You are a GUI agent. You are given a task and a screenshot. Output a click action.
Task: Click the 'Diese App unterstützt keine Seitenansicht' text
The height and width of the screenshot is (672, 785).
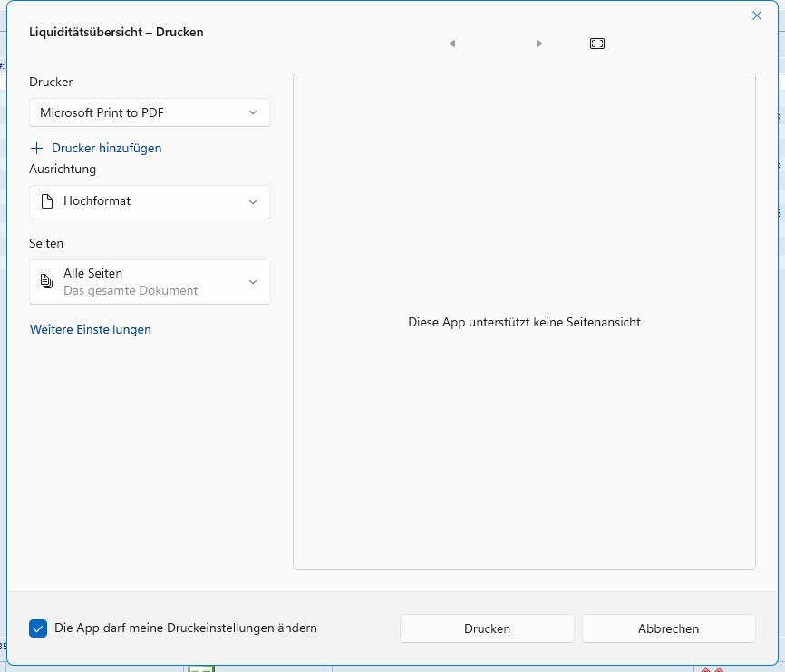tap(524, 322)
